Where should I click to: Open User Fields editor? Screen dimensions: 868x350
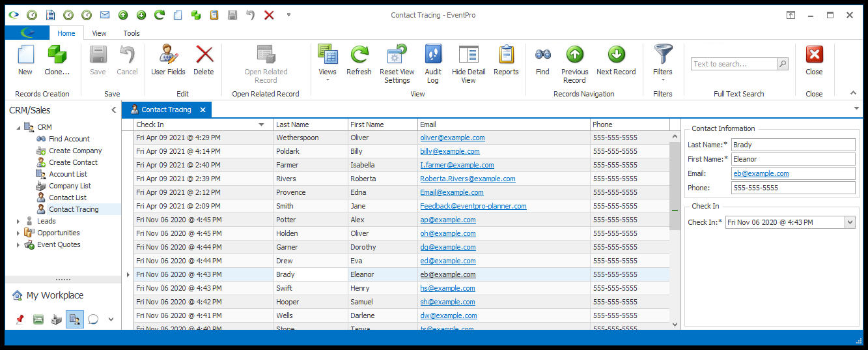[x=168, y=61]
